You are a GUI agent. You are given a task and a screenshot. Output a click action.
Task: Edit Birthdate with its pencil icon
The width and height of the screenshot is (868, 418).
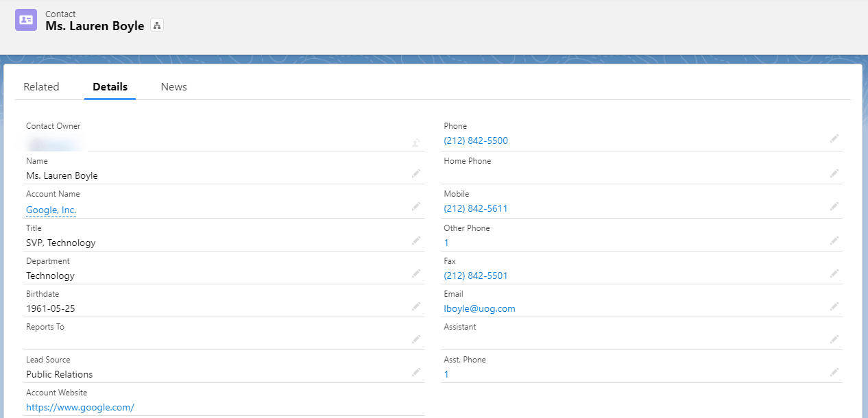(x=415, y=306)
